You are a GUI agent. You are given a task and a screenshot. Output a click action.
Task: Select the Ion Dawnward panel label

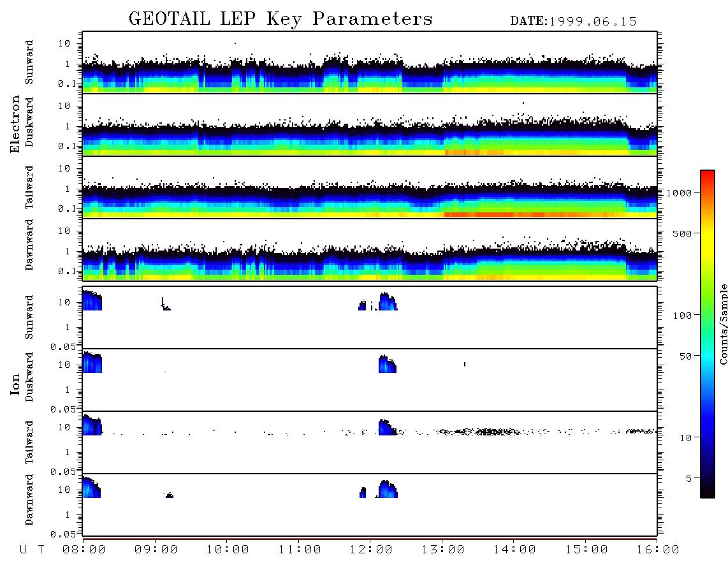click(29, 500)
